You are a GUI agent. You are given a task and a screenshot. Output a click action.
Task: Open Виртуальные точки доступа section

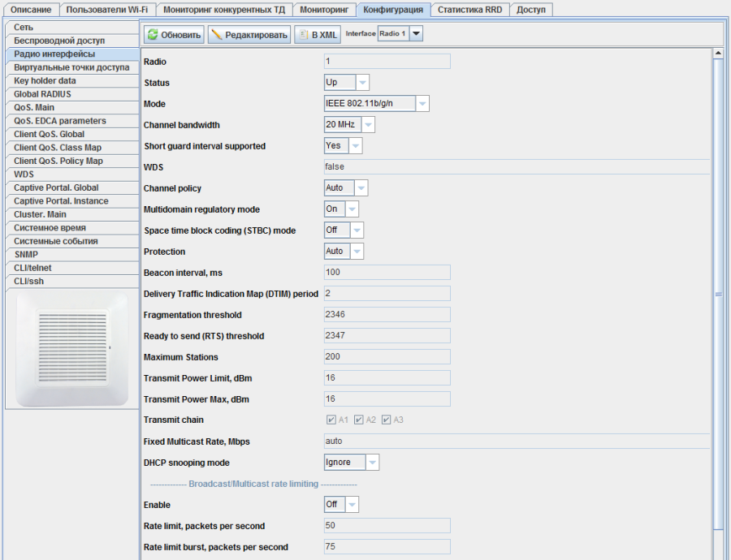[72, 67]
